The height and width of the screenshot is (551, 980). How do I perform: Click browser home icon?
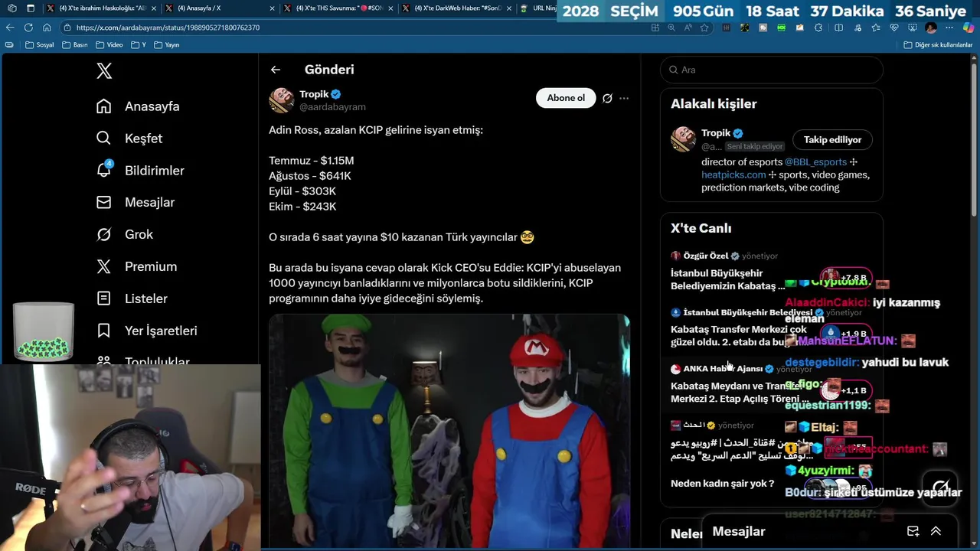tap(47, 28)
